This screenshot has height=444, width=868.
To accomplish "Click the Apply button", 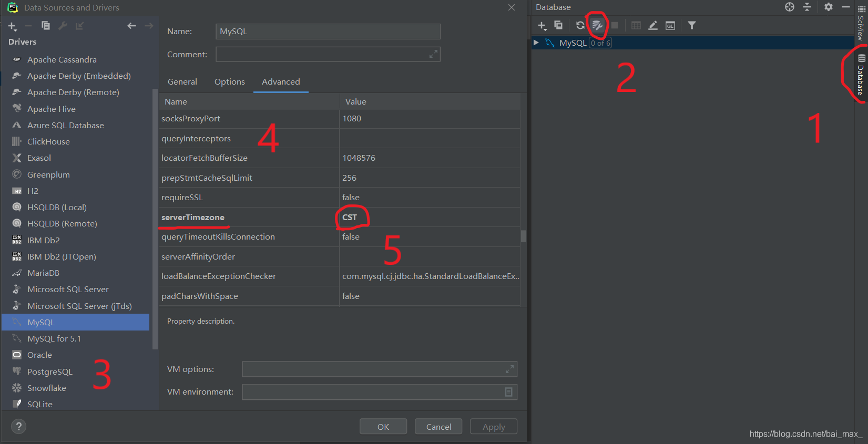I will (x=494, y=427).
